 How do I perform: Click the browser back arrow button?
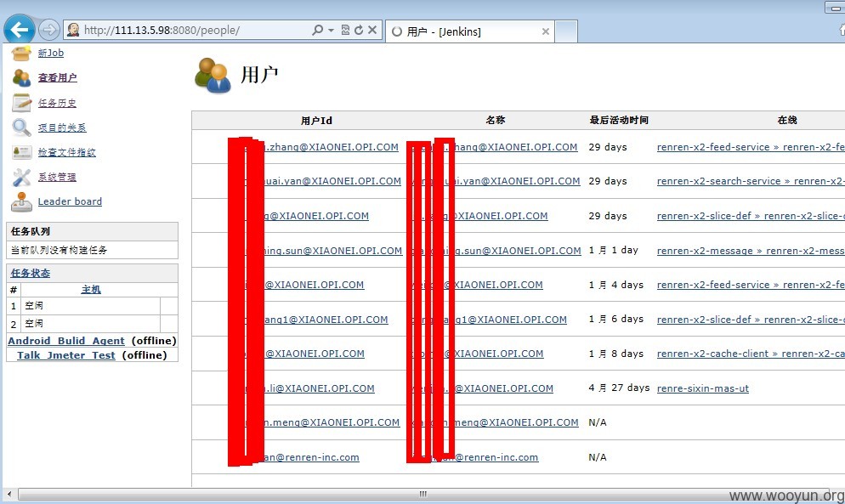19,29
